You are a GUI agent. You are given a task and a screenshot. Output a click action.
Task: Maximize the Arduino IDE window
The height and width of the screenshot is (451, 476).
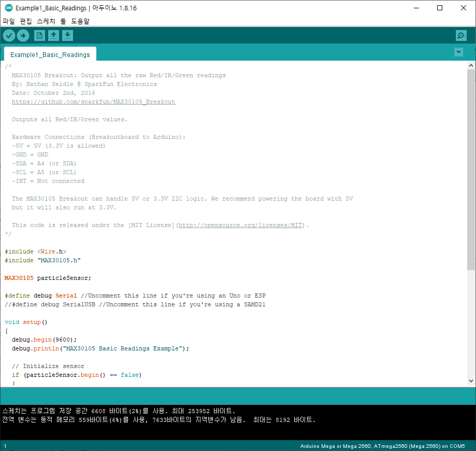(x=440, y=8)
